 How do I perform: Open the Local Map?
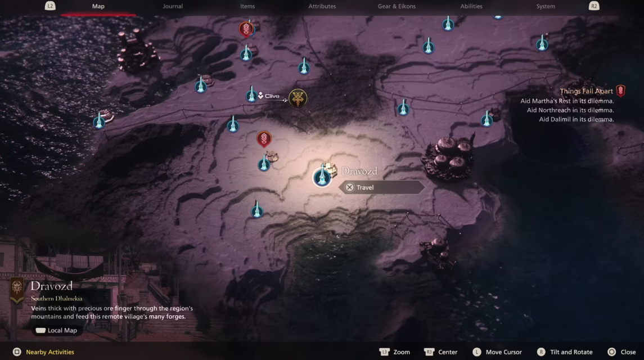(57, 330)
